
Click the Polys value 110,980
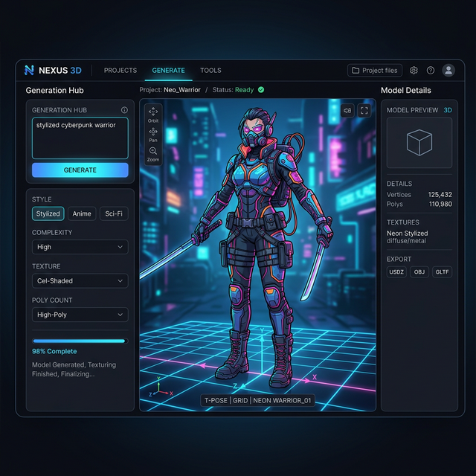click(440, 204)
